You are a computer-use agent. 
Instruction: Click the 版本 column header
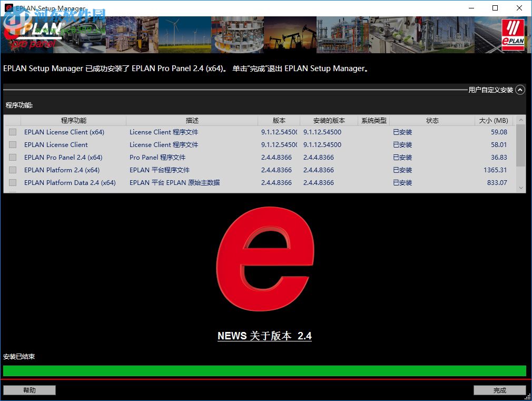[279, 120]
